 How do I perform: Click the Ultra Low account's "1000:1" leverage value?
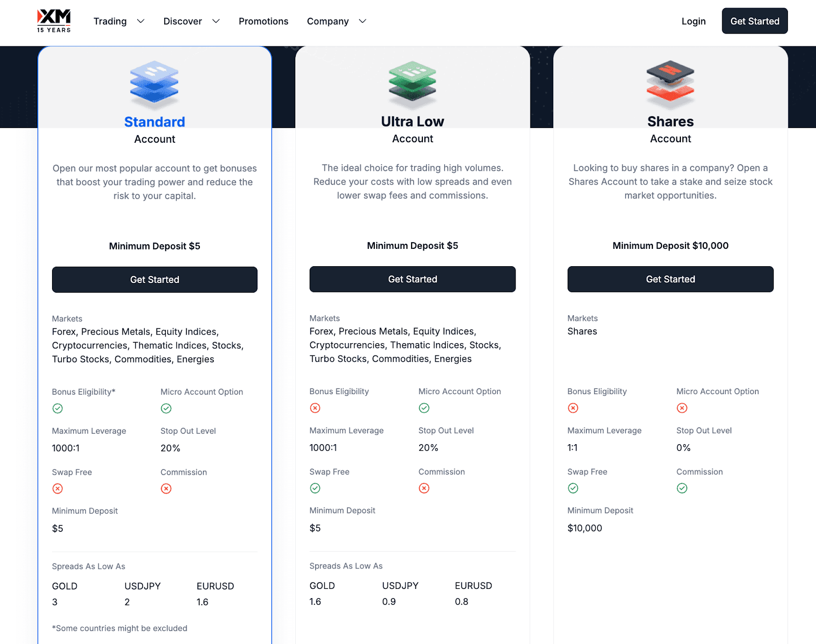(x=323, y=448)
